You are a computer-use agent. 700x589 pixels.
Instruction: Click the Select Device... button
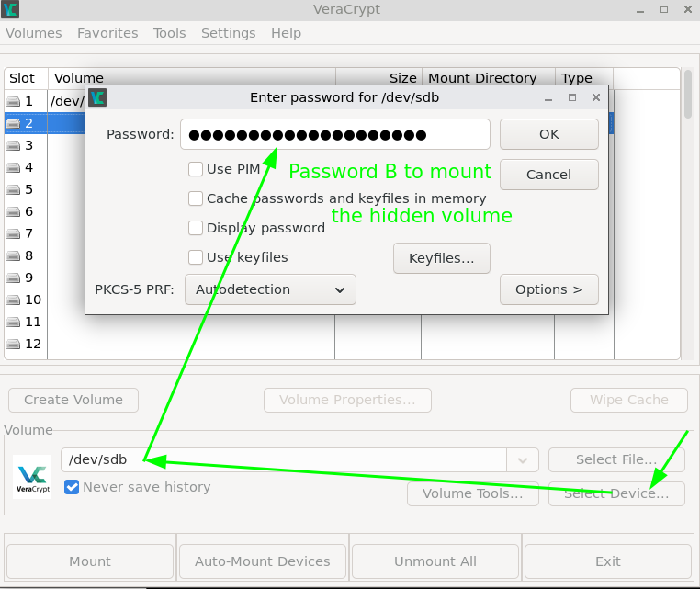point(616,493)
